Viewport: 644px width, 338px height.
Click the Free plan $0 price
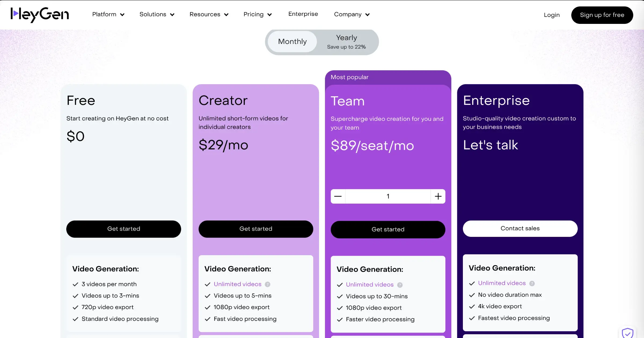(75, 136)
